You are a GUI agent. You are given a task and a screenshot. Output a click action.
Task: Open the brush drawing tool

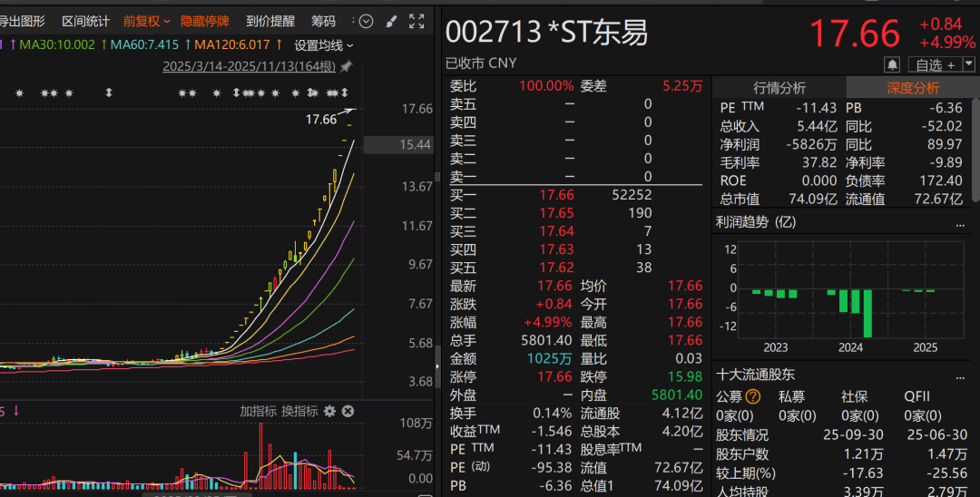391,21
